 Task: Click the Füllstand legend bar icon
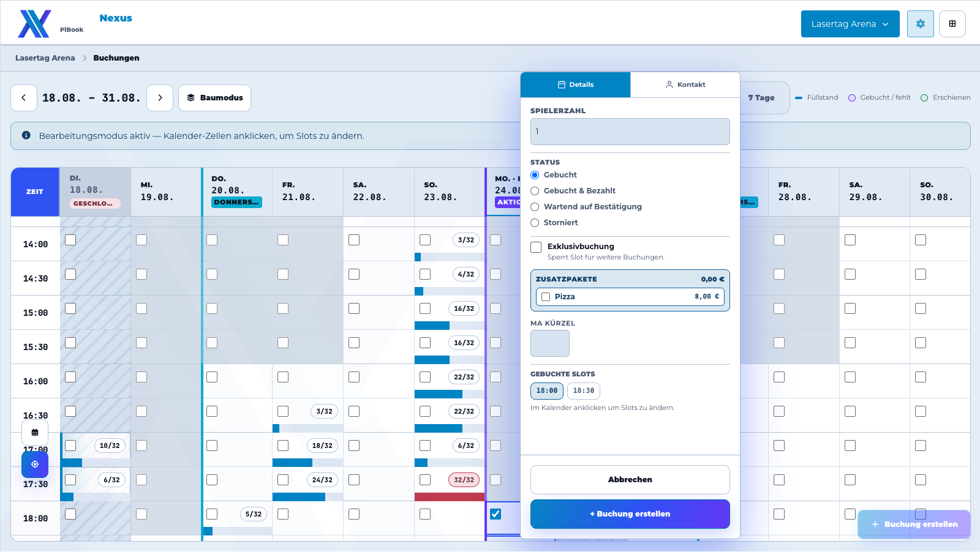click(x=799, y=98)
